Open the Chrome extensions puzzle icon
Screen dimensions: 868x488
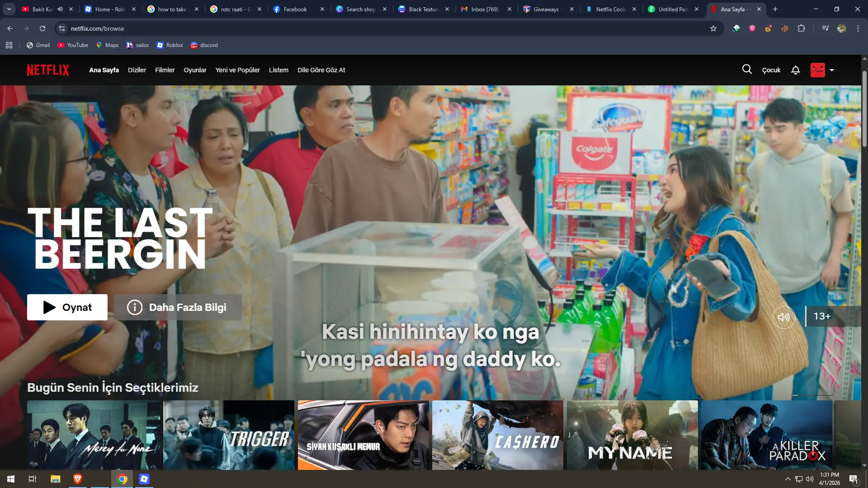(801, 28)
